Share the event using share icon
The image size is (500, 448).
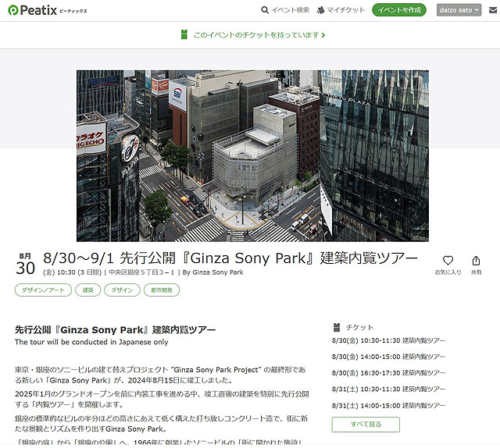pos(476,261)
